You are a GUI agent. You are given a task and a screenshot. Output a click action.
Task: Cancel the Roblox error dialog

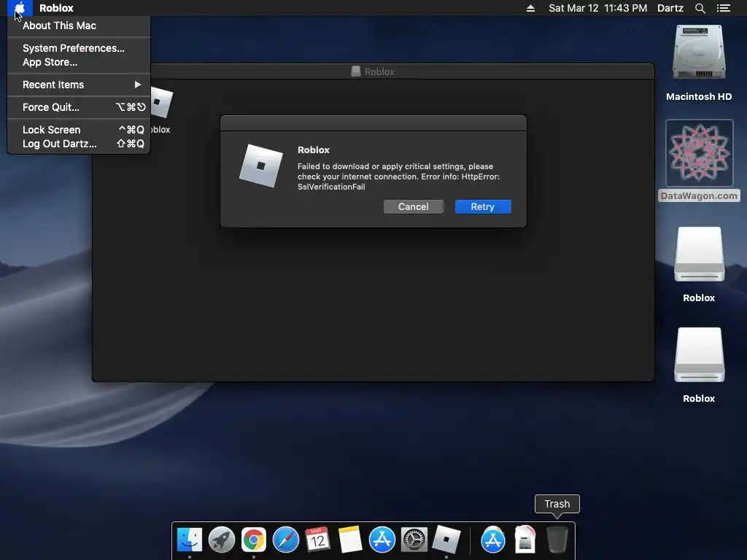[413, 206]
